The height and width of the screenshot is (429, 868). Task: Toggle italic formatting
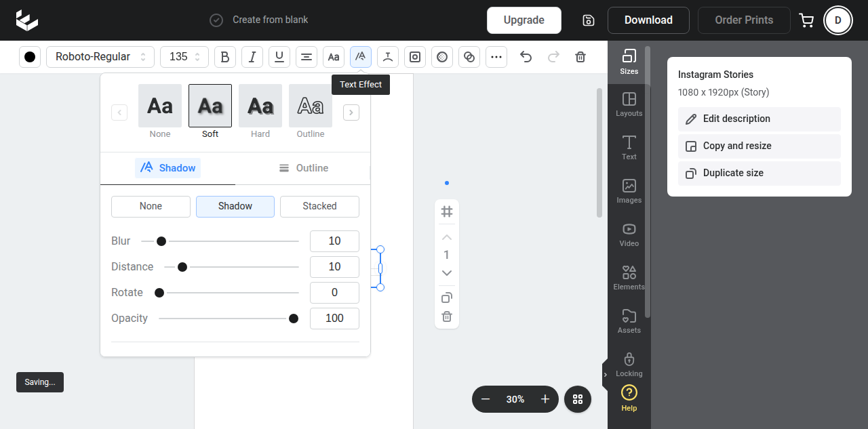[252, 57]
